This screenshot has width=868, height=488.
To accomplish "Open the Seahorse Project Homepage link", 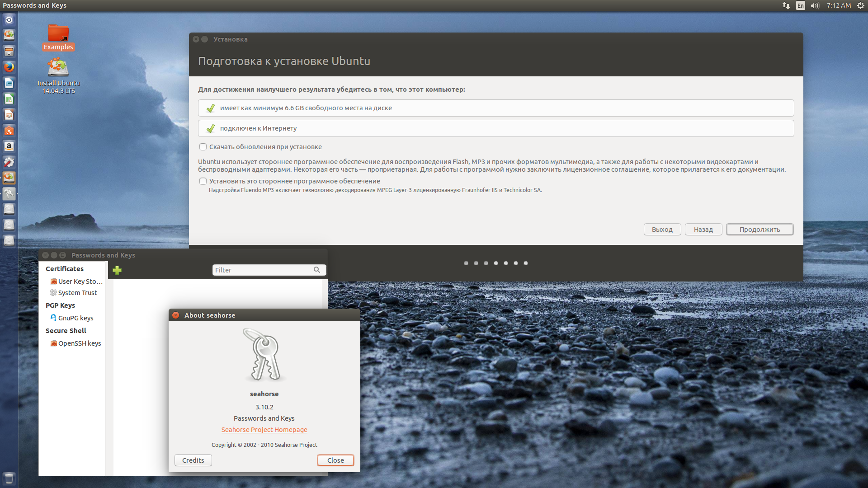I will (264, 430).
